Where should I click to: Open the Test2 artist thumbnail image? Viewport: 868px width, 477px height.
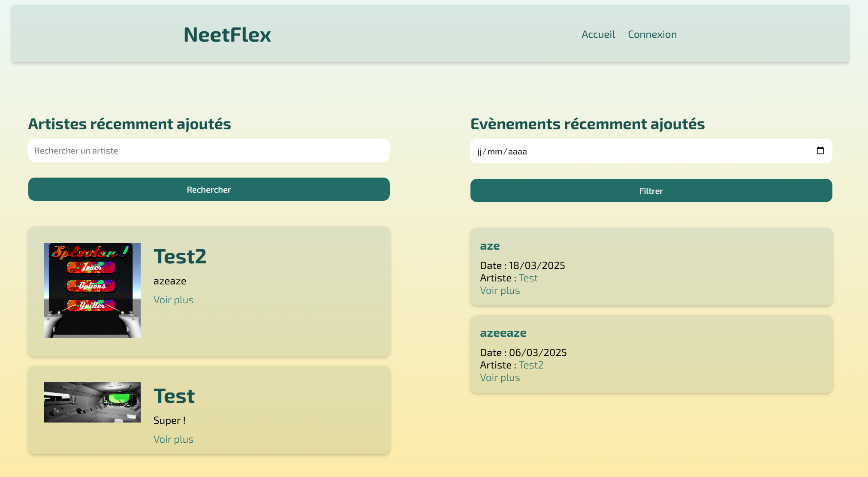(x=92, y=290)
